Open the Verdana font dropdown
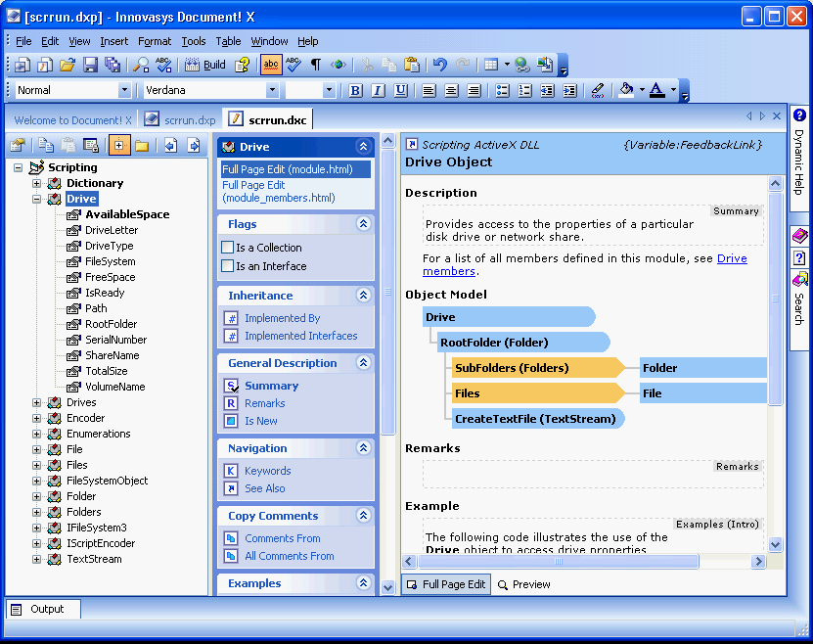The image size is (813, 644). click(x=272, y=90)
